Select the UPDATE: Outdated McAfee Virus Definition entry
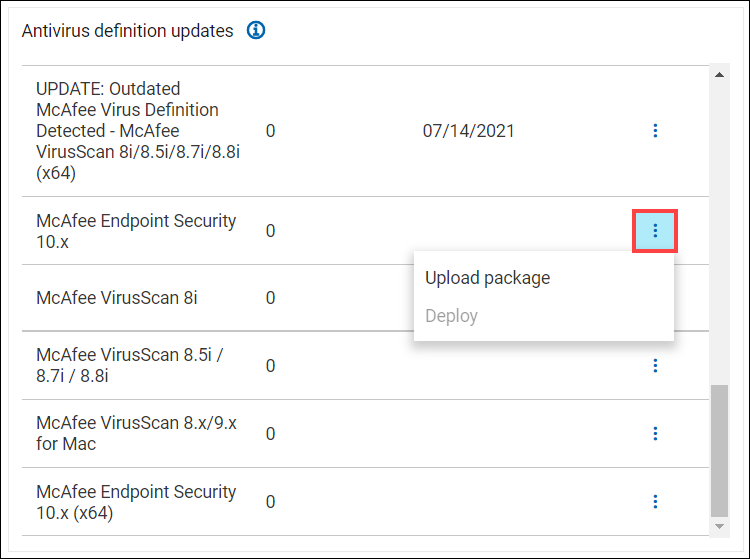Image resolution: width=750 pixels, height=559 pixels. pyautogui.click(x=127, y=131)
